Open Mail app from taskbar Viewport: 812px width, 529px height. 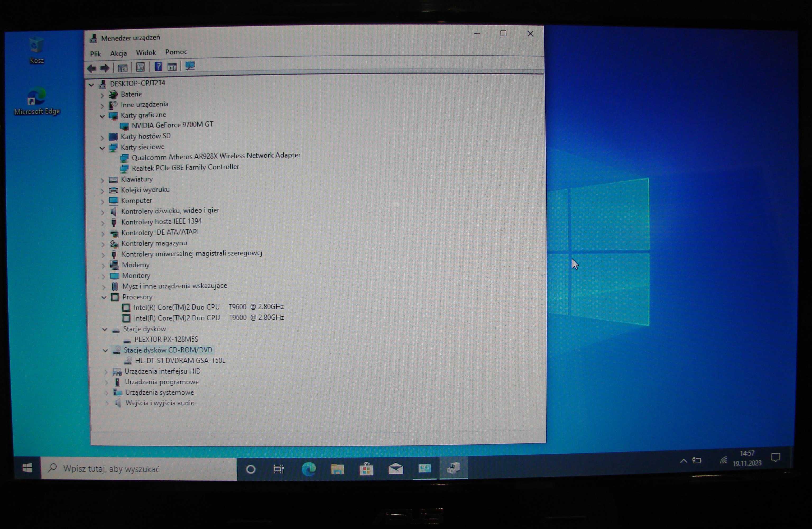click(x=396, y=468)
